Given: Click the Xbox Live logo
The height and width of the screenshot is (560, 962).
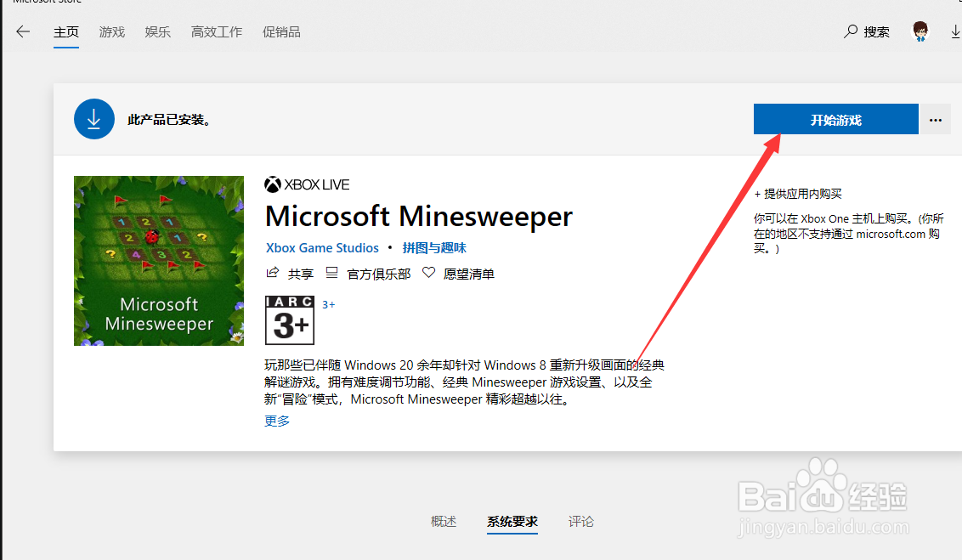Looking at the screenshot, I should pos(274,184).
